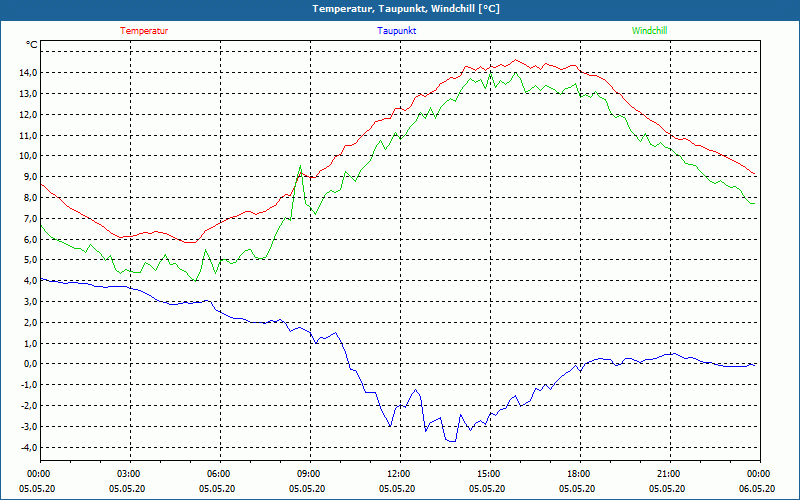Click the °C unit label on y-axis
The width and height of the screenshot is (800, 500).
[x=32, y=45]
